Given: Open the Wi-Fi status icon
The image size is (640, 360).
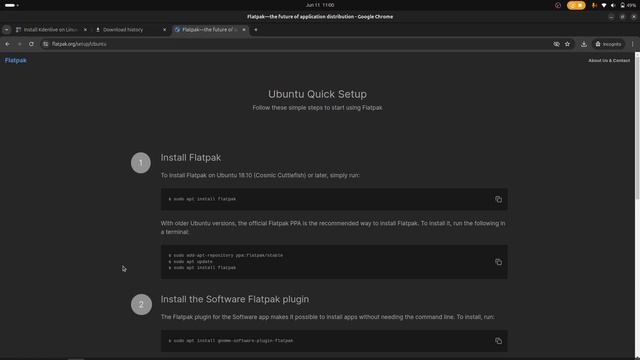Looking at the screenshot, I should 604,5.
